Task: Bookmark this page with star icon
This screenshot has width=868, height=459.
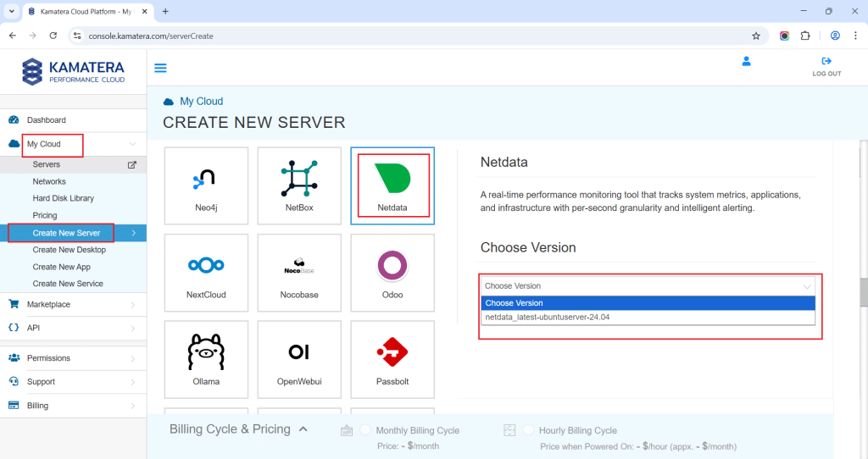Action: [x=756, y=36]
